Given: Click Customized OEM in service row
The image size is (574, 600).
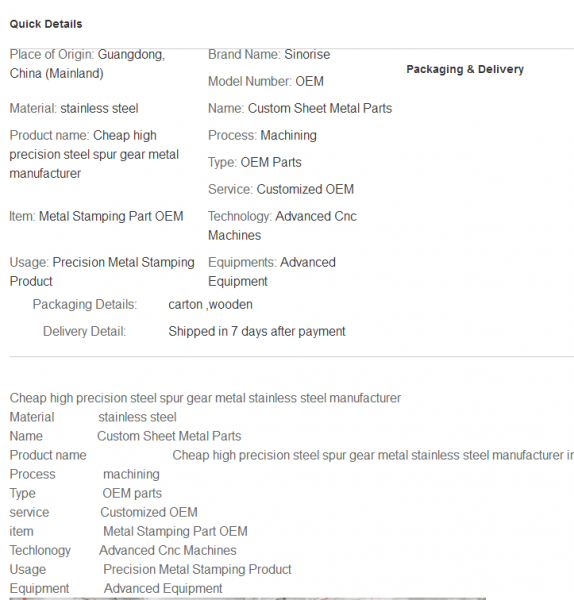Looking at the screenshot, I should [x=149, y=512].
